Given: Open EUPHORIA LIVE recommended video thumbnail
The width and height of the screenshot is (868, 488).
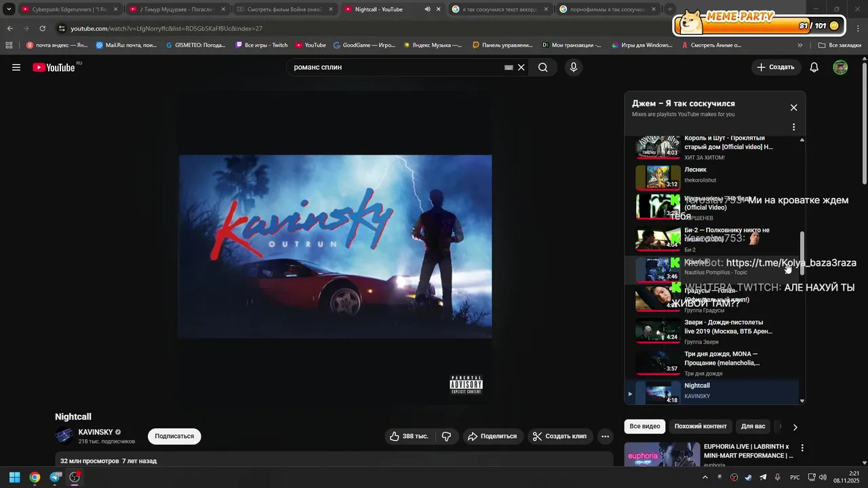Looking at the screenshot, I should click(662, 455).
